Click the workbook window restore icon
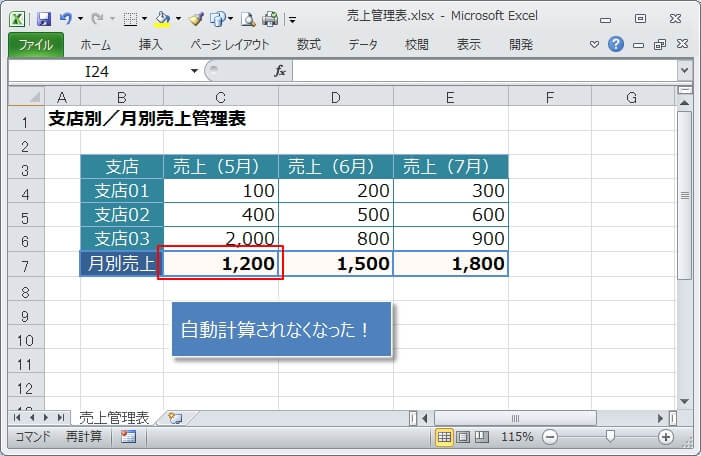This screenshot has width=701, height=456. [x=660, y=44]
